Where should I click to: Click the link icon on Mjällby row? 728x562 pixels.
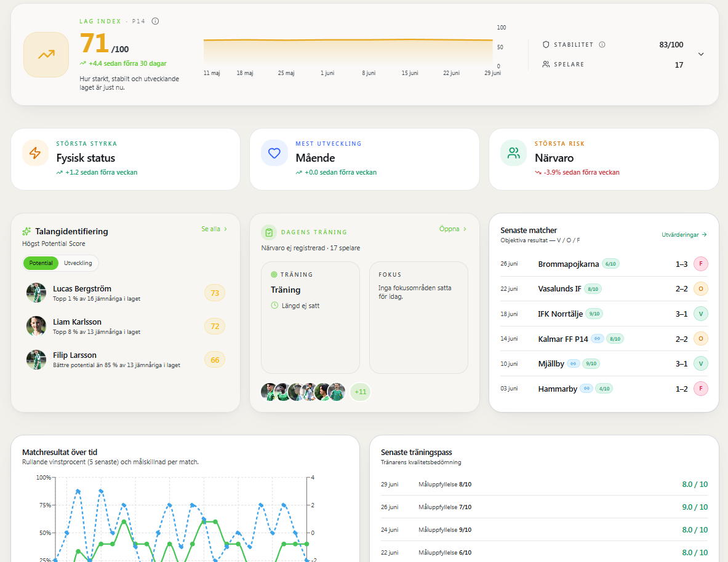point(574,363)
